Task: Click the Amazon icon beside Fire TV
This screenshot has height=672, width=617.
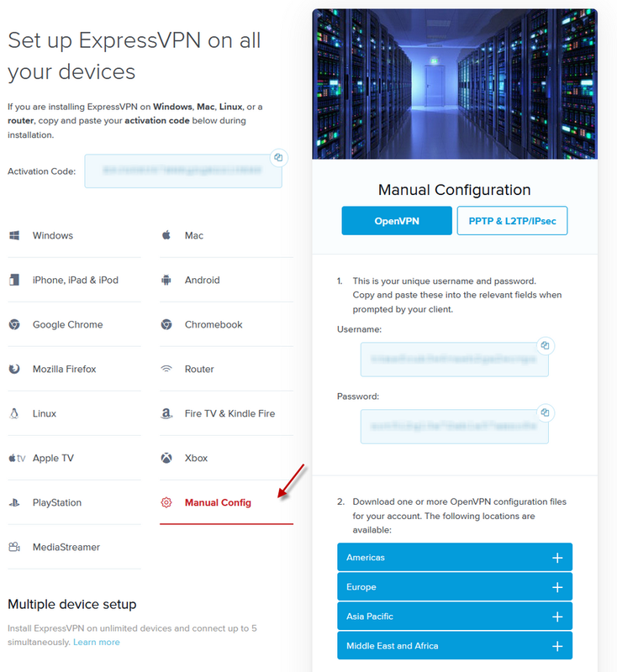Action: [166, 413]
